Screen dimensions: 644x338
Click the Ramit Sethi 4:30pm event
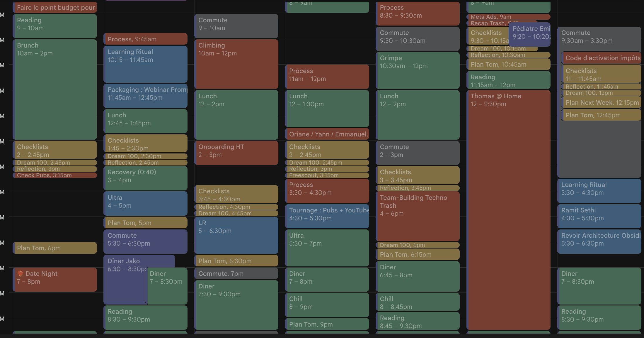[x=599, y=216]
